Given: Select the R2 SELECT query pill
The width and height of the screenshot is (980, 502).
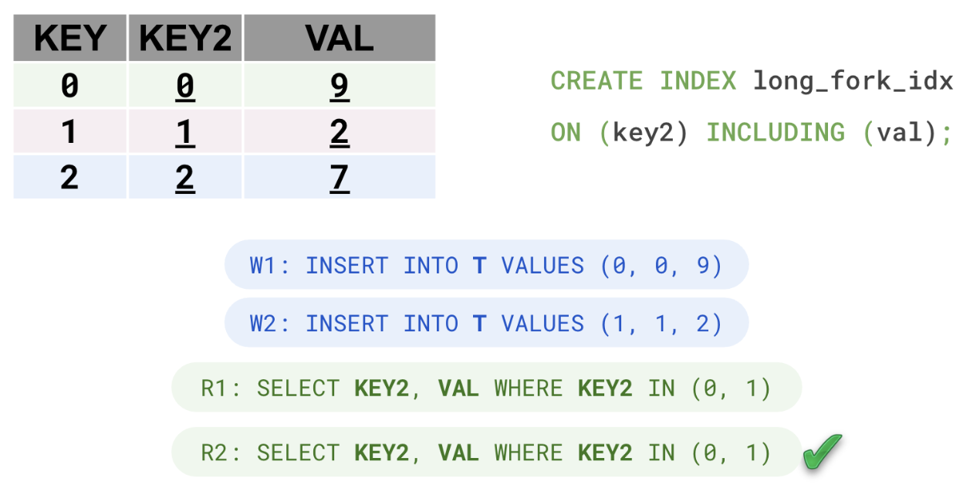Looking at the screenshot, I should 486,453.
